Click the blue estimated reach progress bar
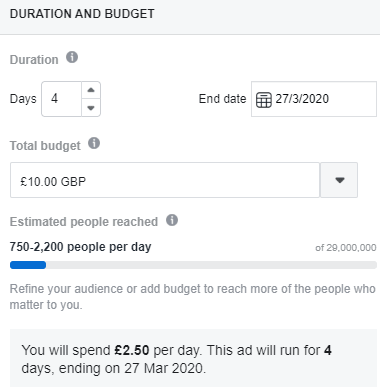Screen dimensions: 380x387 (x=28, y=265)
